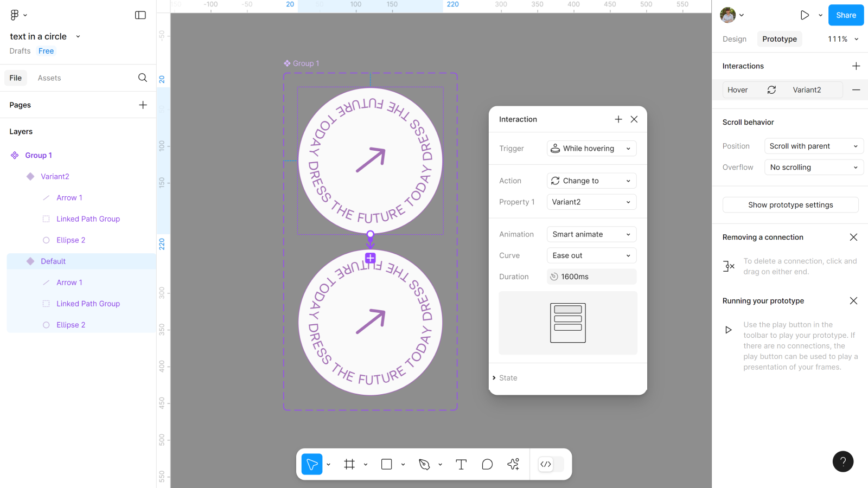The width and height of the screenshot is (868, 488).
Task: Click the search icon in the File panel
Action: coord(143,78)
